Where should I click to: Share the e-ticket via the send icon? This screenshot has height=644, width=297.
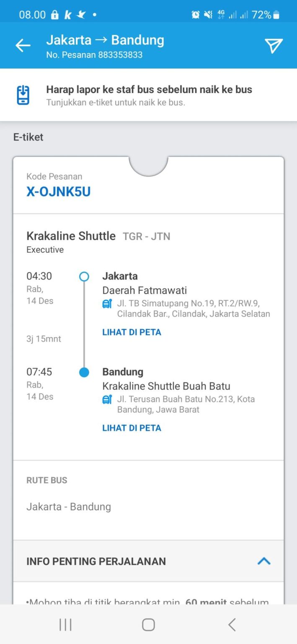pyautogui.click(x=274, y=45)
